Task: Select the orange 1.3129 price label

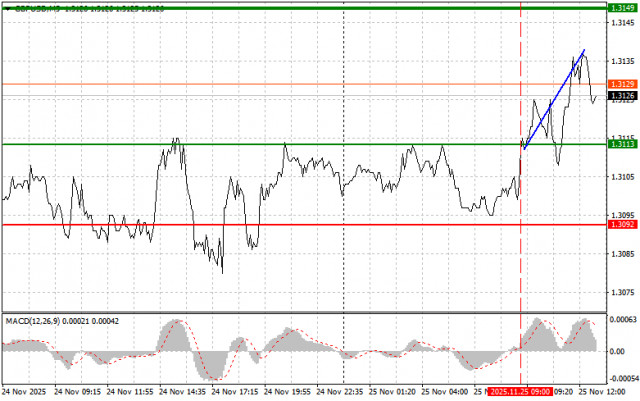Action: 622,84
